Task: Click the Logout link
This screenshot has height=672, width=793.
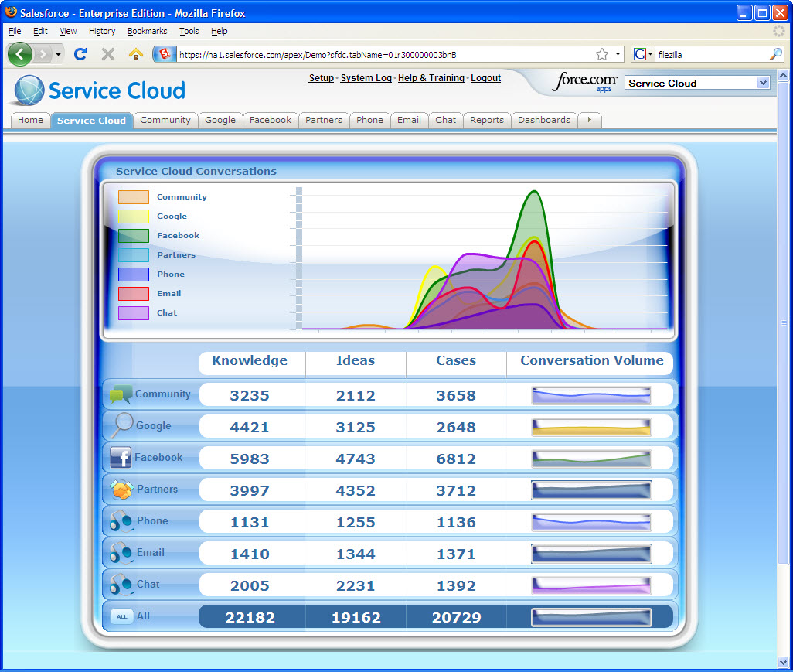Action: (485, 78)
